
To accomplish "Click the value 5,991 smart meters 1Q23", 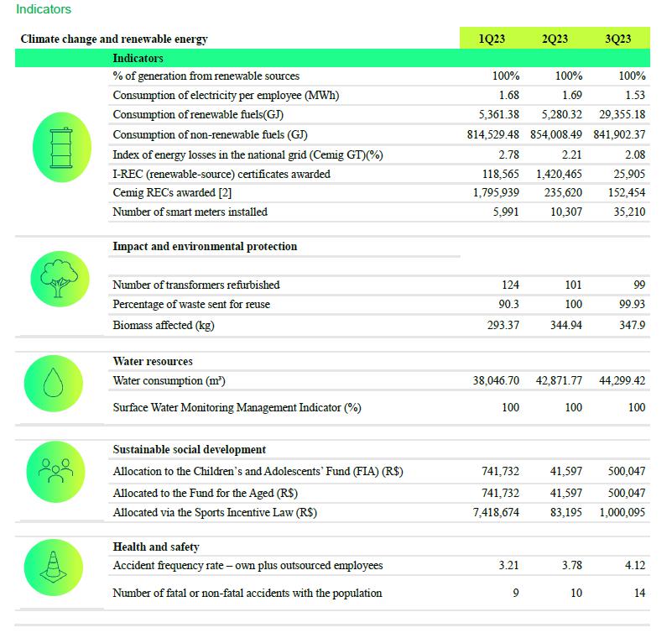I will (506, 212).
